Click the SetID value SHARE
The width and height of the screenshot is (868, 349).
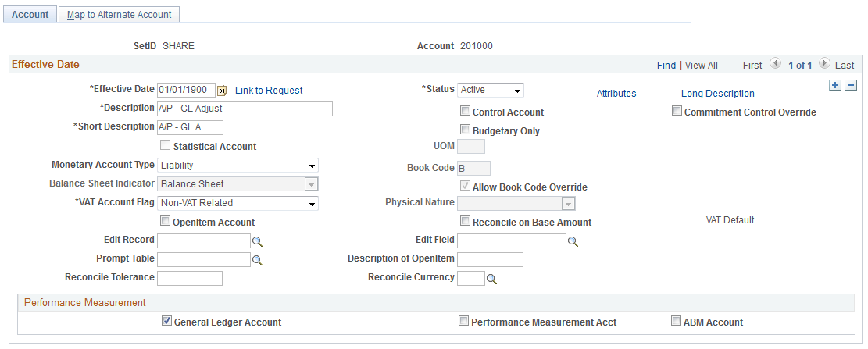(178, 47)
